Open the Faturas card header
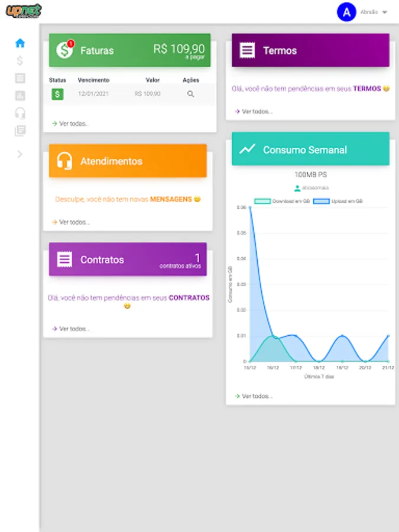This screenshot has height=532, width=399. pyautogui.click(x=129, y=50)
